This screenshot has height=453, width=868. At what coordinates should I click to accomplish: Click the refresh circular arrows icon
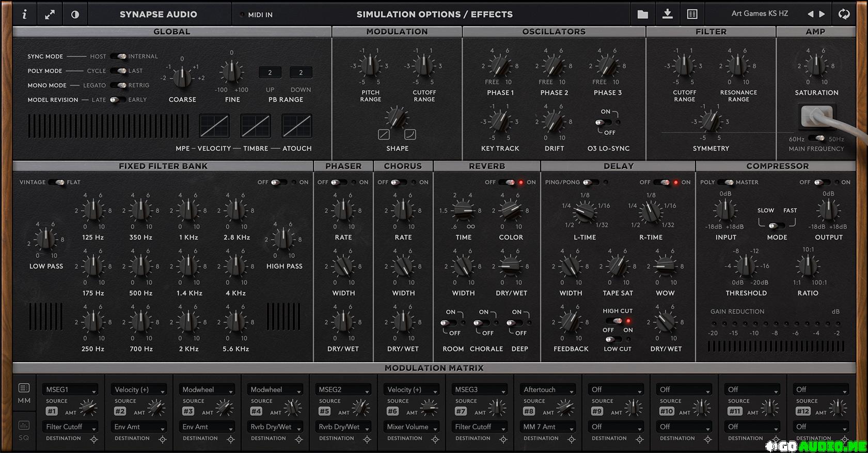pos(844,14)
